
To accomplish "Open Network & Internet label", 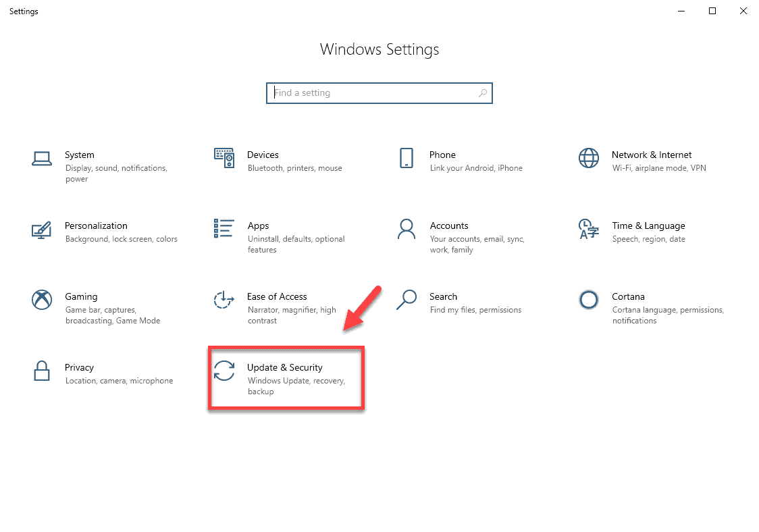I will point(652,155).
